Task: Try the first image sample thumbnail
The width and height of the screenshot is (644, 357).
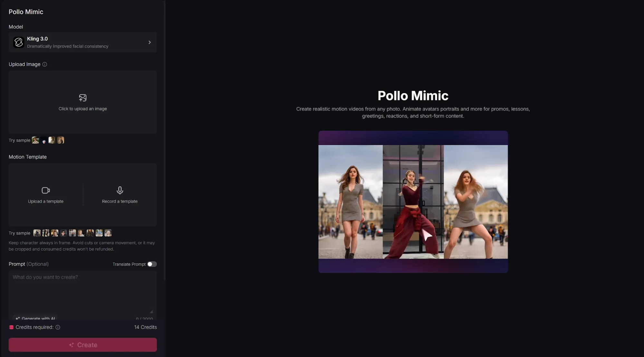Action: point(35,140)
